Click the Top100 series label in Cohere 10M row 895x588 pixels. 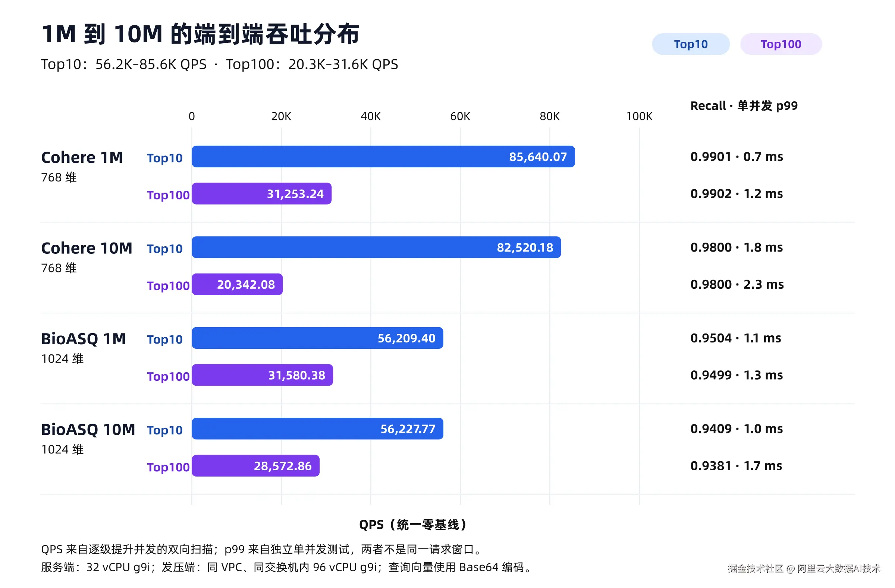tap(168, 286)
